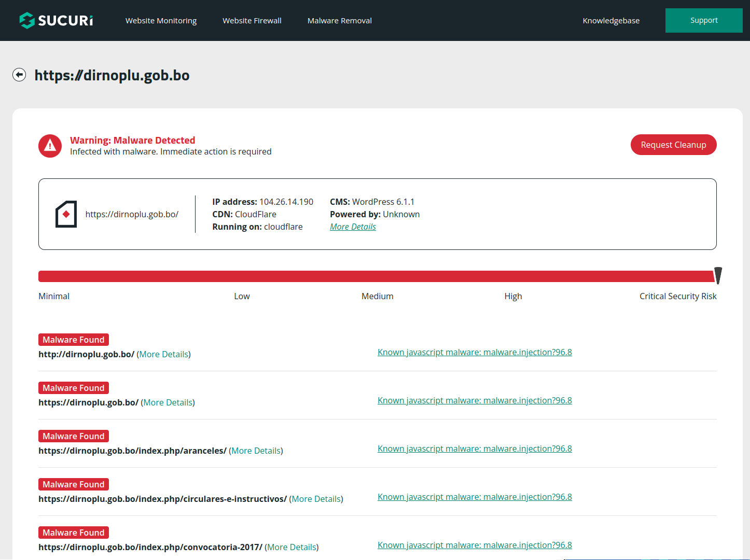Click the red security risk bar

tap(376, 276)
